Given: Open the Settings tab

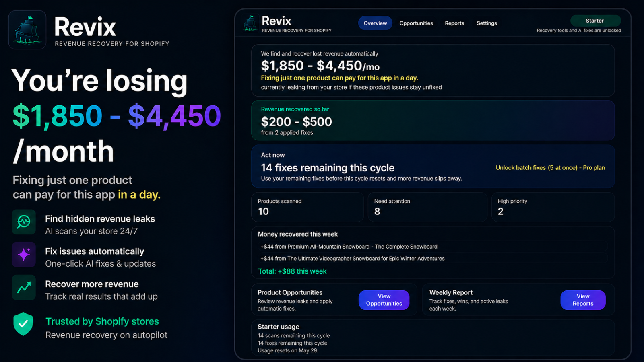Looking at the screenshot, I should (487, 23).
